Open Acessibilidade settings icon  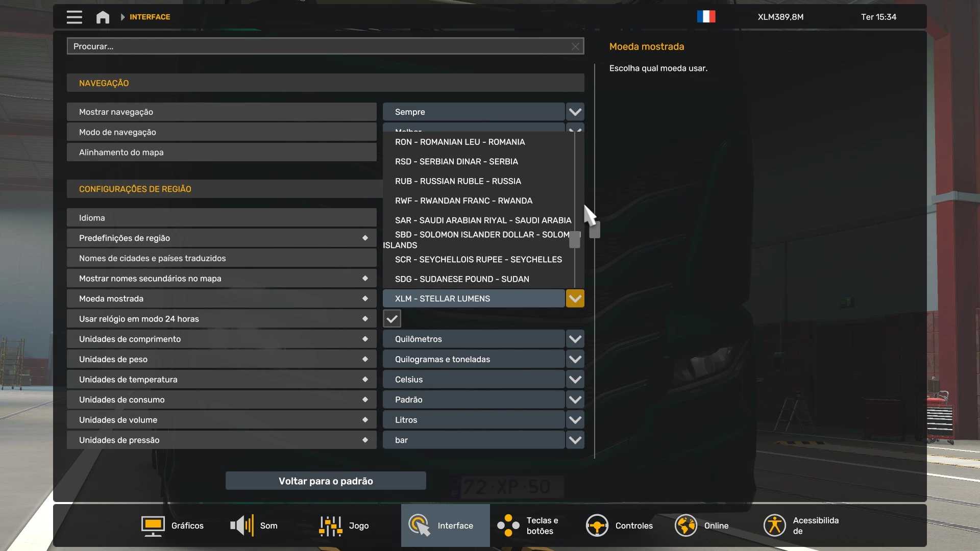774,525
